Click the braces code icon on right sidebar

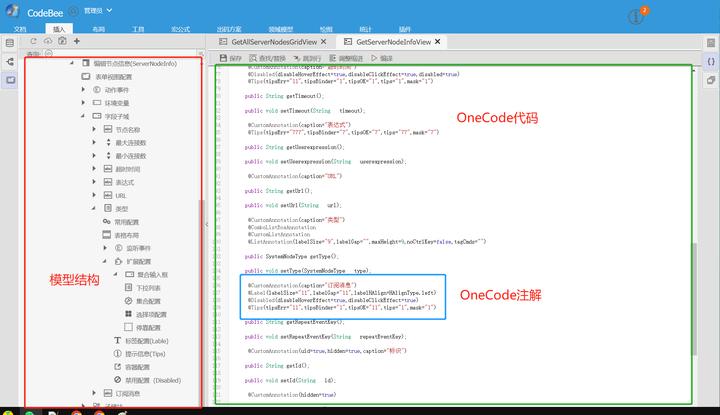(x=710, y=61)
